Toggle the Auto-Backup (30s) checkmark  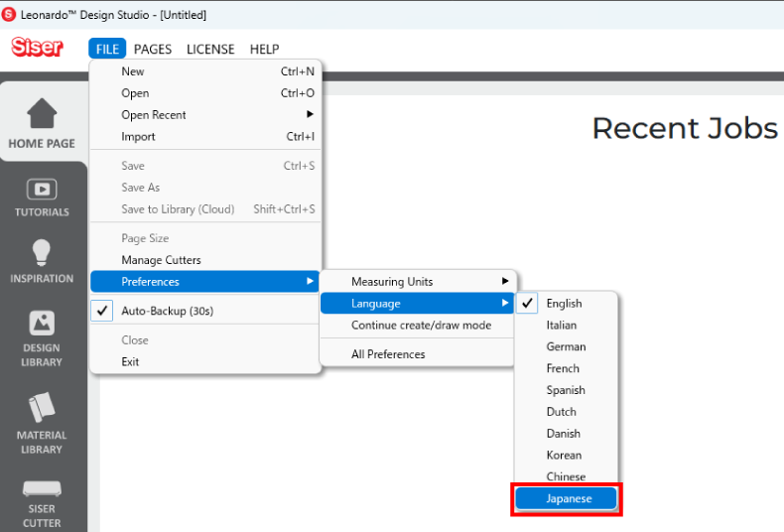pos(102,311)
